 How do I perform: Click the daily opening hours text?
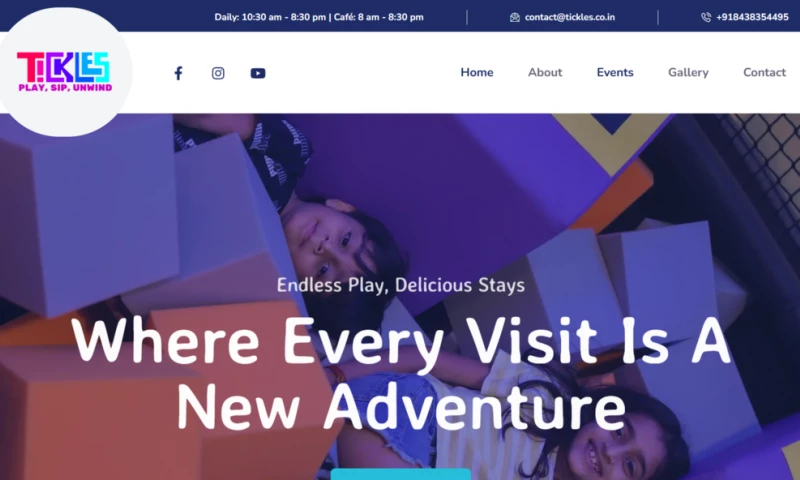pyautogui.click(x=319, y=17)
